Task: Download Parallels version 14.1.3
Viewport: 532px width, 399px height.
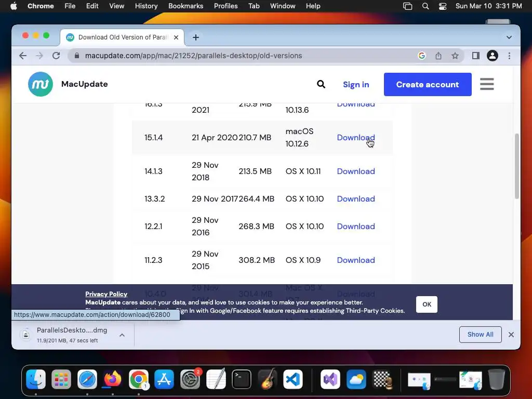Action: [x=356, y=171]
